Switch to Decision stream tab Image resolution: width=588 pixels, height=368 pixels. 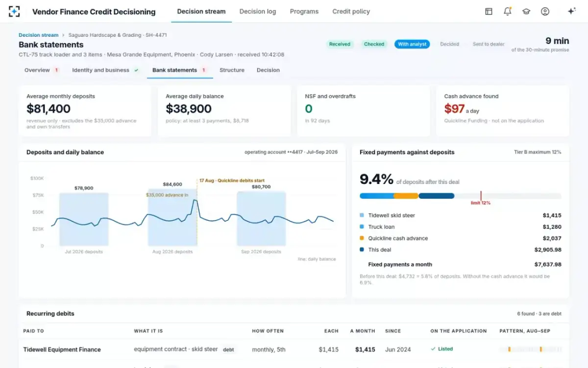(x=201, y=11)
